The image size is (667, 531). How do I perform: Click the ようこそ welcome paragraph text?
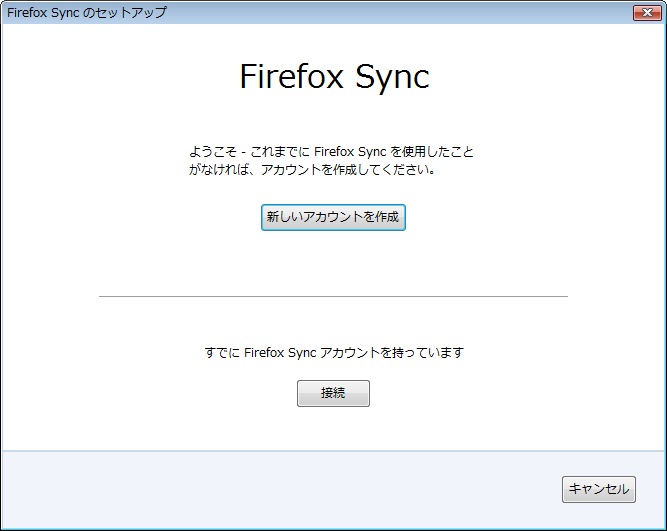331,160
